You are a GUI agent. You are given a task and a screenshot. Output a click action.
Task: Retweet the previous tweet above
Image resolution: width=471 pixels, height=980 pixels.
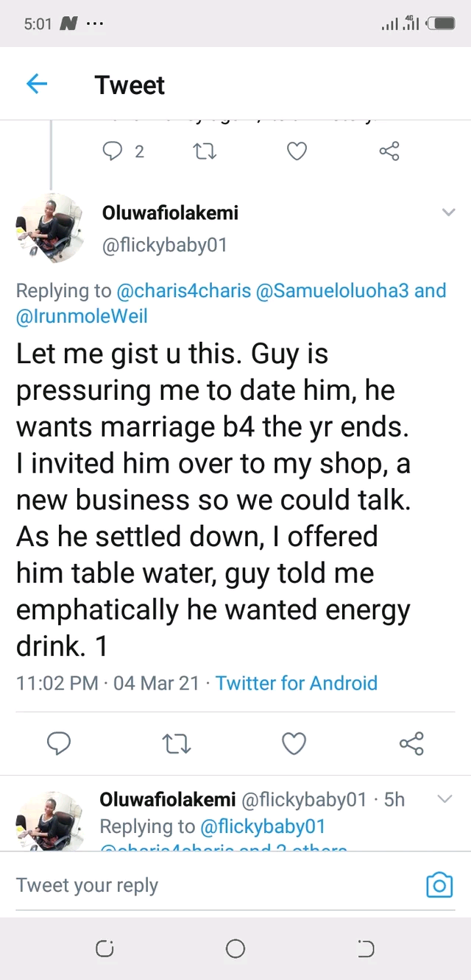(204, 151)
